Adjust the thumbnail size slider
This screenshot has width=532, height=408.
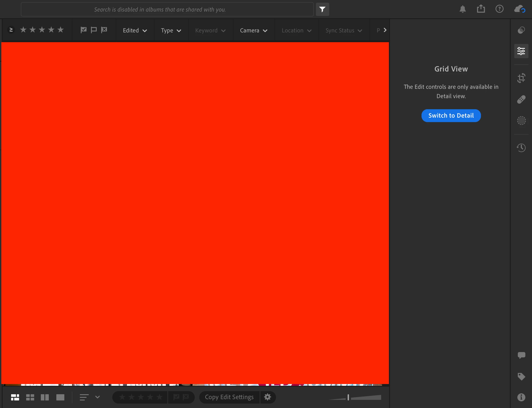348,397
